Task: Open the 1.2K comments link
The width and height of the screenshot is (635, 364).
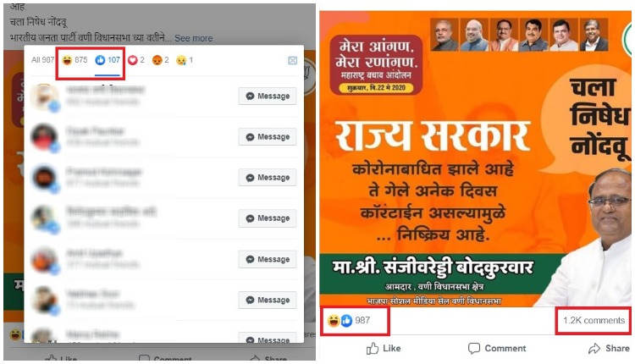Action: pyautogui.click(x=594, y=320)
